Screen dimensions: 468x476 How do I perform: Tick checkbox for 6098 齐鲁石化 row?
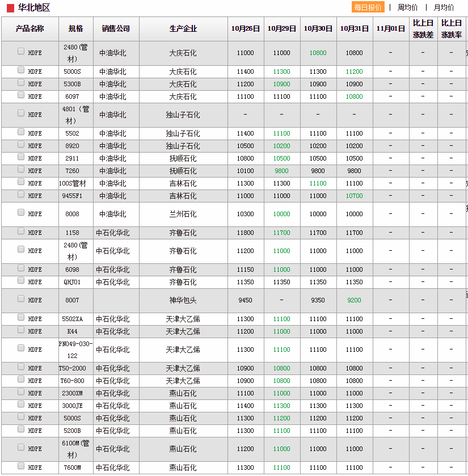pos(21,268)
